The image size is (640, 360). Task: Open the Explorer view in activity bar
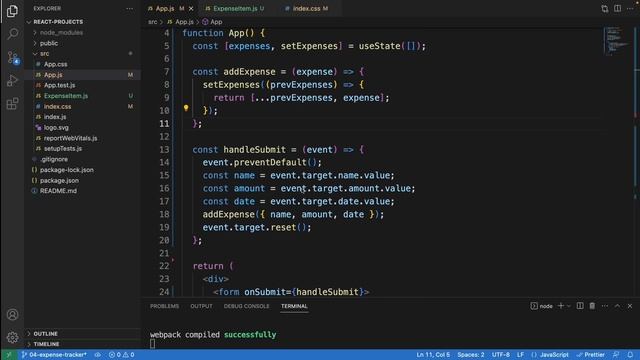pos(12,11)
